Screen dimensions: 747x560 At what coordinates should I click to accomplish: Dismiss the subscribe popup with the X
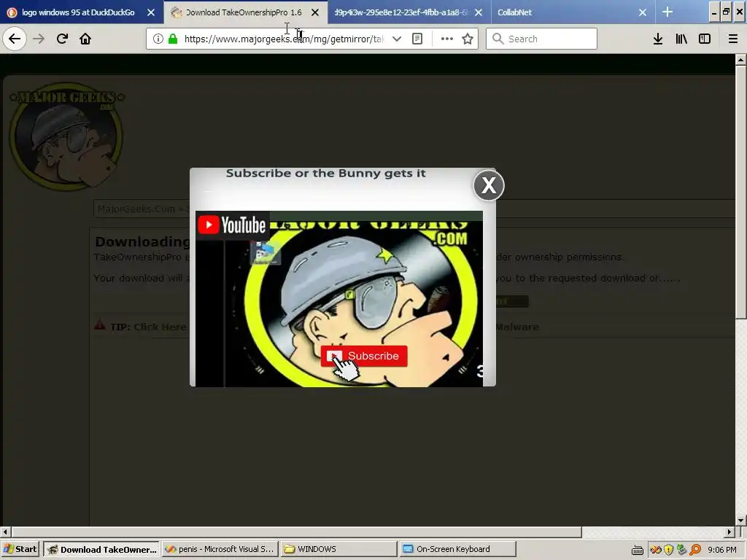click(x=488, y=185)
